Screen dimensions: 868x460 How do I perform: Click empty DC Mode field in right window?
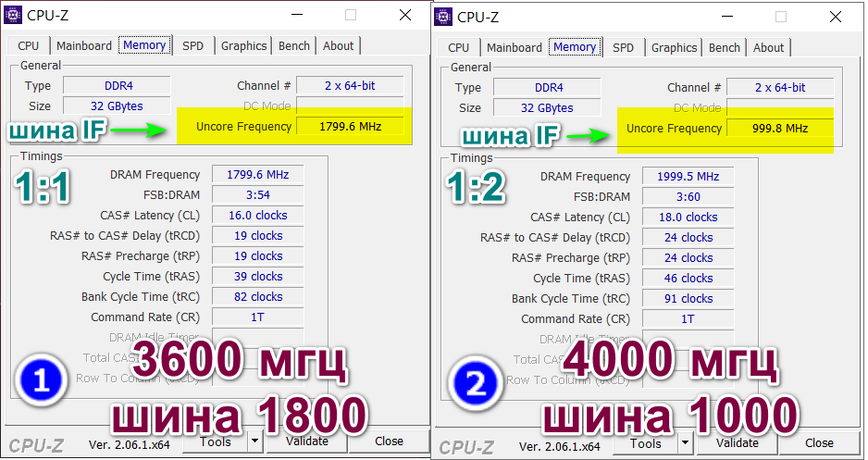[780, 106]
